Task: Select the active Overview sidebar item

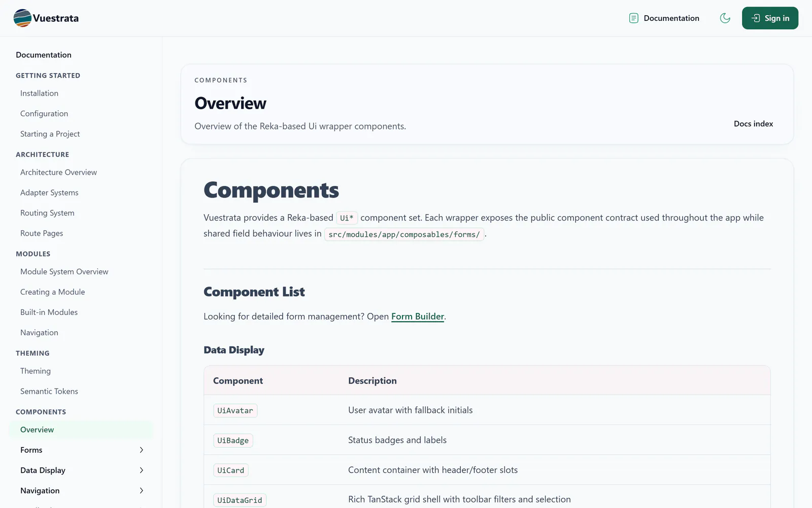Action: [81, 430]
